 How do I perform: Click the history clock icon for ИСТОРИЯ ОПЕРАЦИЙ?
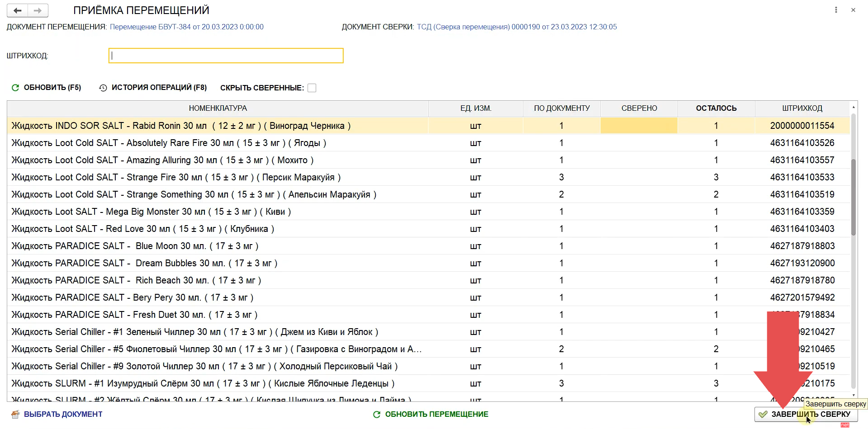[103, 88]
